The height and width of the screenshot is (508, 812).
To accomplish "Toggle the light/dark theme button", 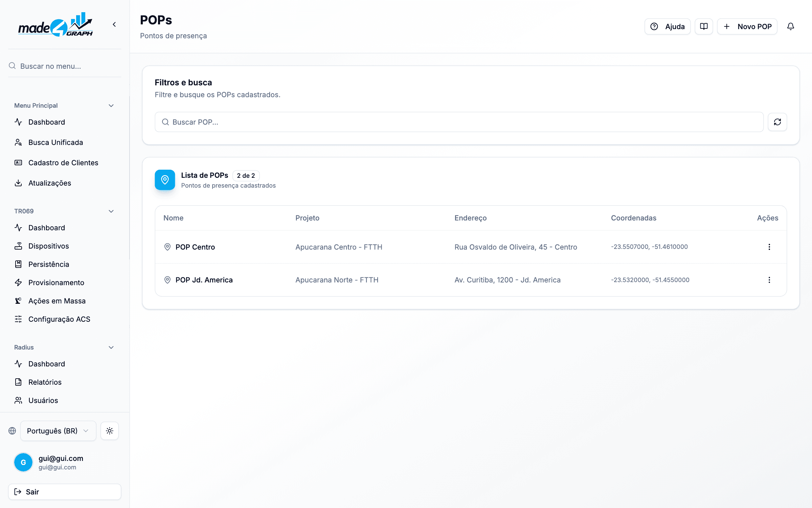I will (109, 431).
